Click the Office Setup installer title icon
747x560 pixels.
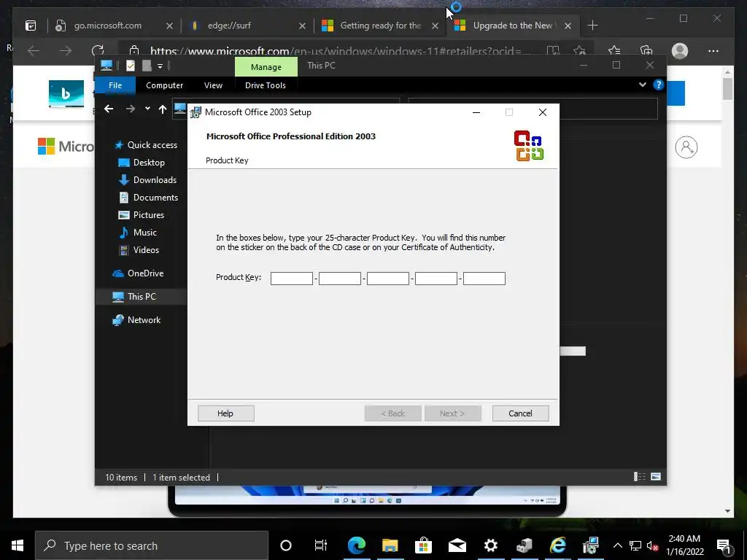[x=196, y=112]
